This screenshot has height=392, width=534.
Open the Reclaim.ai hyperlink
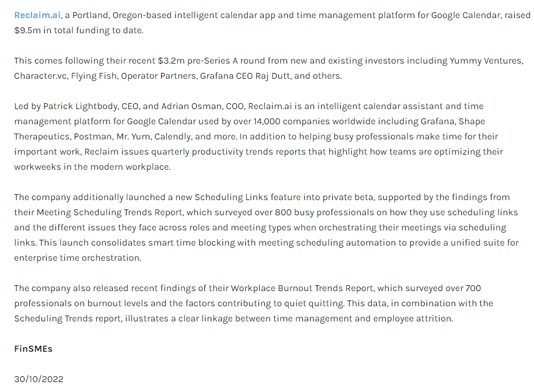[x=37, y=15]
